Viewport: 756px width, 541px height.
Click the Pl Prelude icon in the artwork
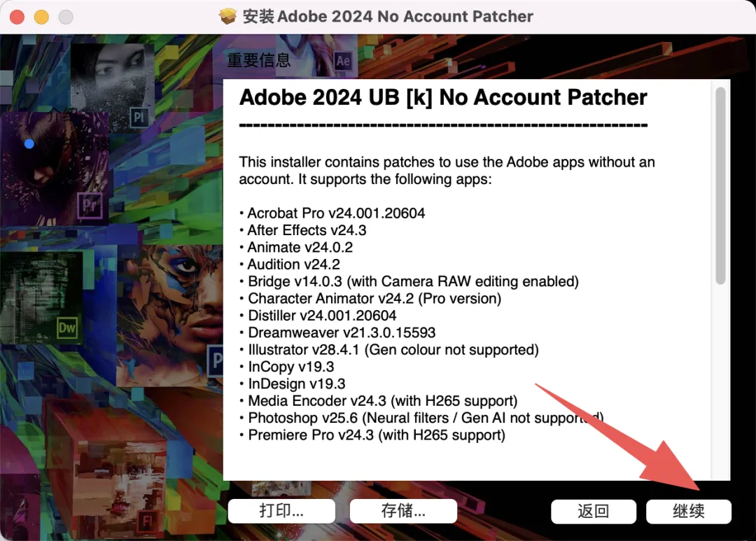point(139,117)
